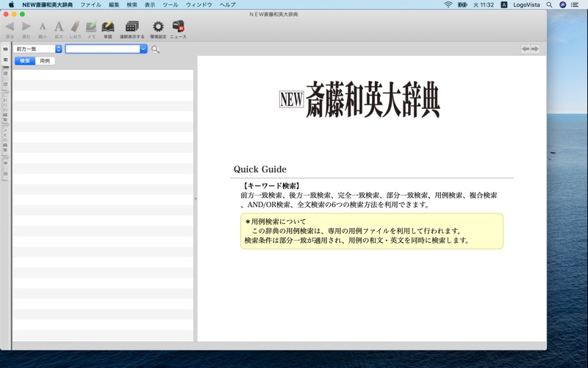Click the ＊用例検索について note text

pyautogui.click(x=276, y=222)
